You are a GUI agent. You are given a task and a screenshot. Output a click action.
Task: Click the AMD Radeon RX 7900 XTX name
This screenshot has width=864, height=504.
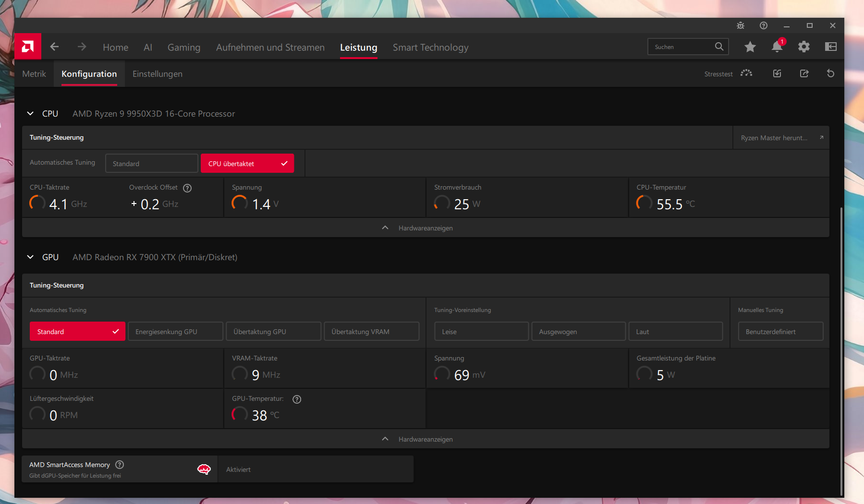click(155, 257)
